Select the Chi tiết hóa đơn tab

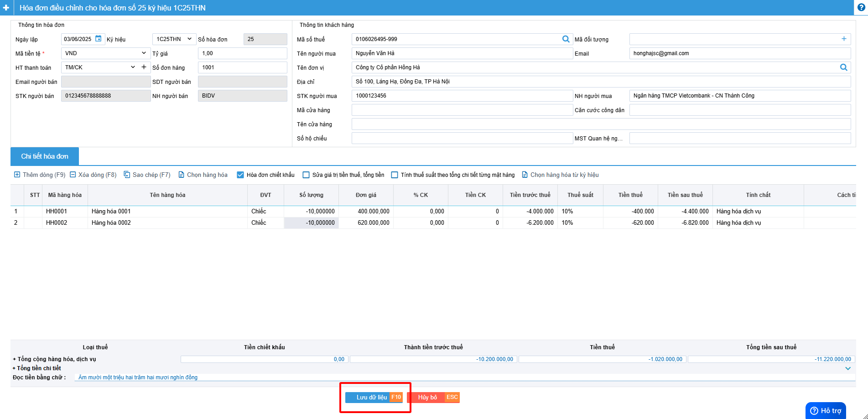click(45, 156)
